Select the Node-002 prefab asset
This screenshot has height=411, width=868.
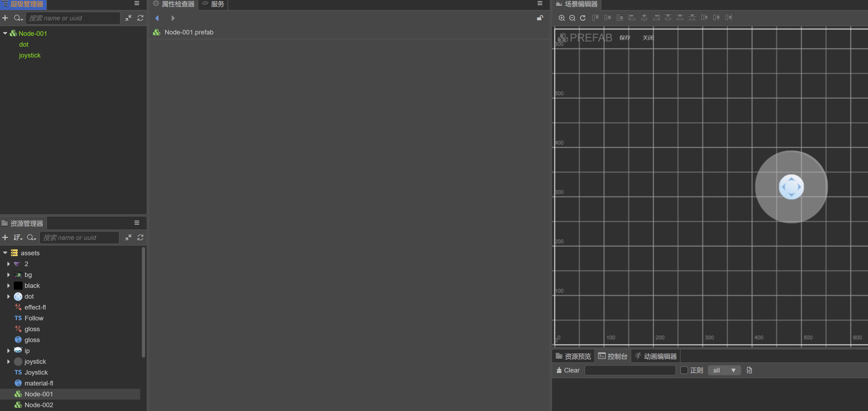click(39, 405)
